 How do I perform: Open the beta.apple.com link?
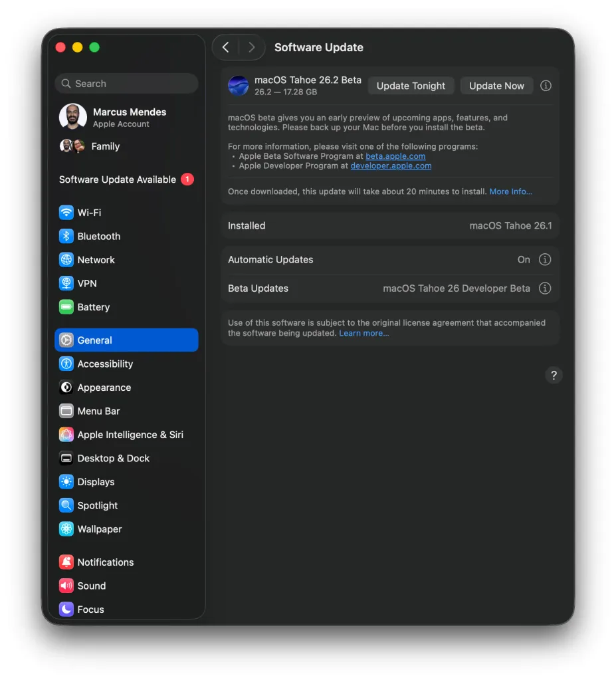(x=395, y=156)
